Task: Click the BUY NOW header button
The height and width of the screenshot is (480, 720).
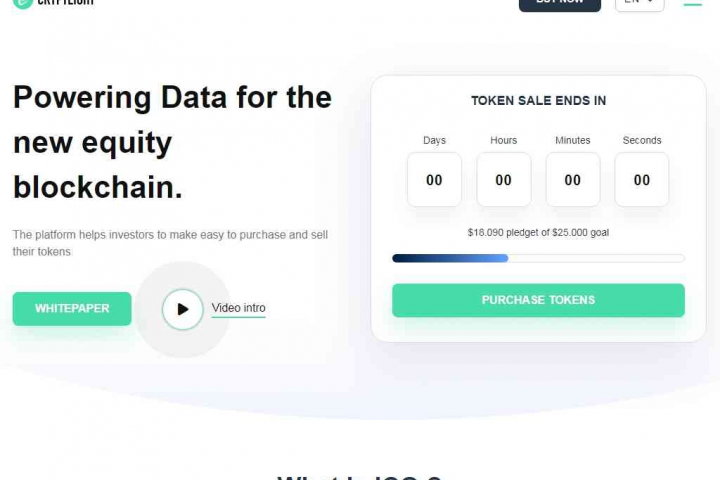Action: [x=560, y=4]
